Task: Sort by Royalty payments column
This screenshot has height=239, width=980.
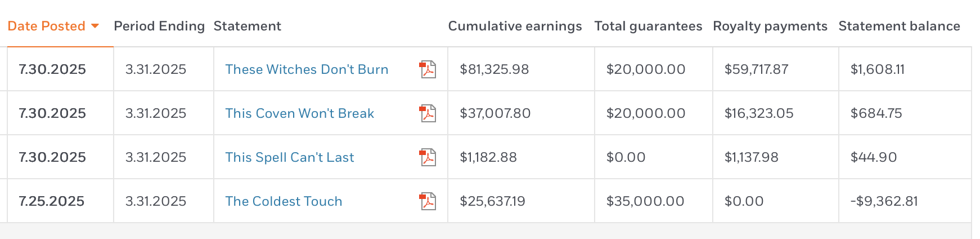Action: pyautogui.click(x=770, y=26)
